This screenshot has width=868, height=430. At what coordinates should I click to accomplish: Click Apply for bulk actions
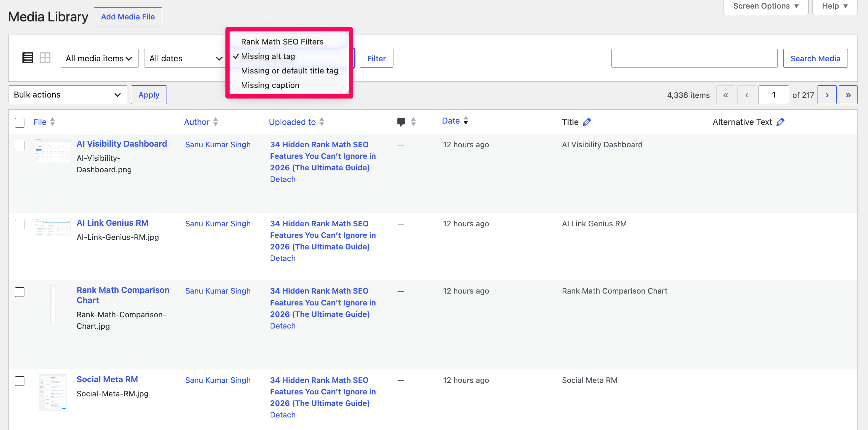point(149,95)
